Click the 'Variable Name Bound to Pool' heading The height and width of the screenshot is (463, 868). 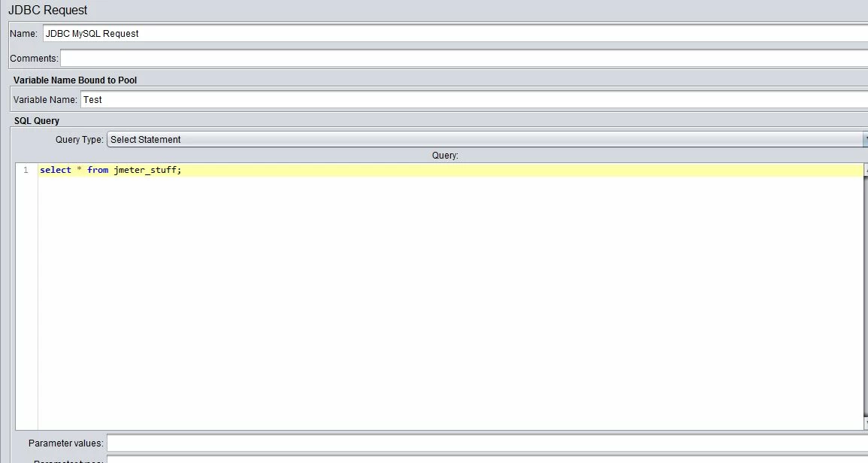tap(74, 80)
